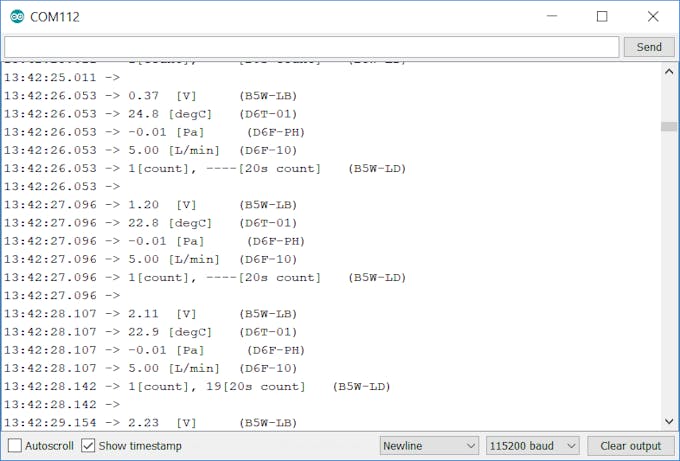Focus the serial message input field
Viewport: 680px width, 461px height.
click(x=311, y=47)
